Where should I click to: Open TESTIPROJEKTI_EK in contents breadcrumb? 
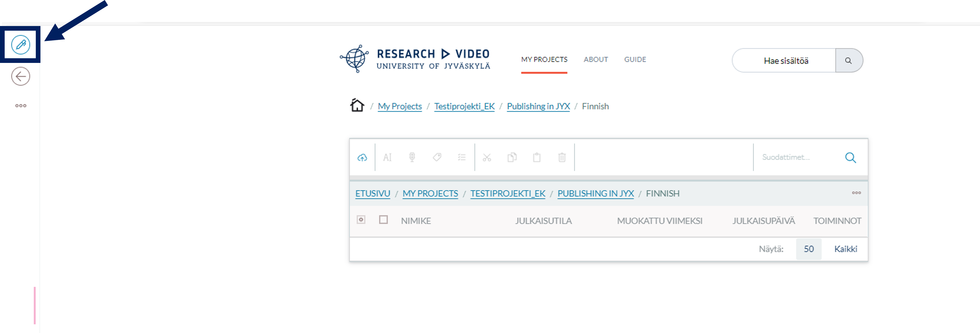point(508,193)
